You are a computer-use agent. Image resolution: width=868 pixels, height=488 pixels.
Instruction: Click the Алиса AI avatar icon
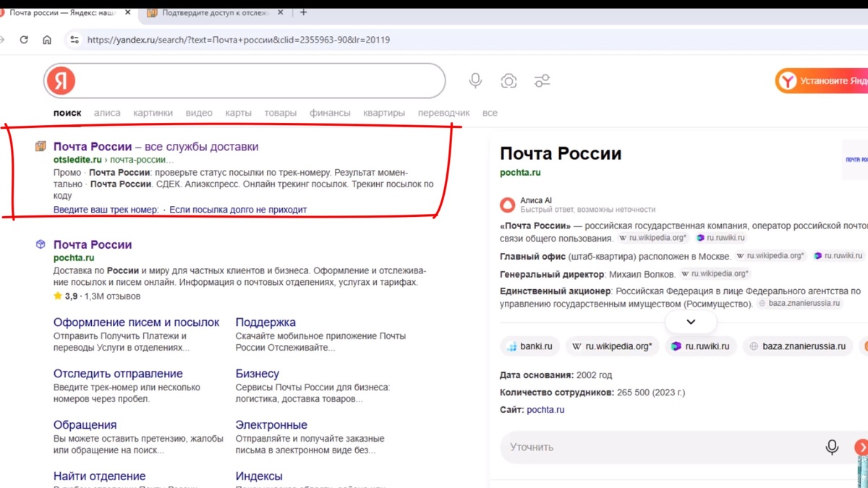coord(507,204)
